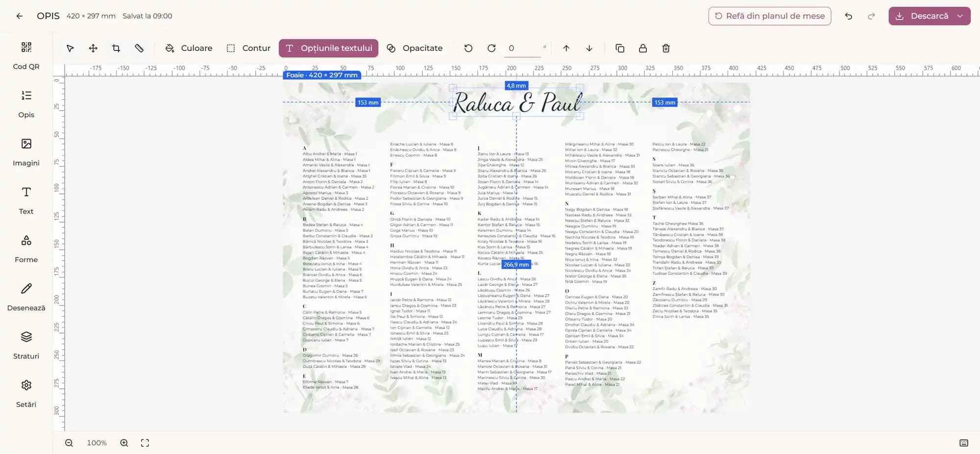980x454 pixels.
Task: Lock the selected element
Action: (x=643, y=48)
